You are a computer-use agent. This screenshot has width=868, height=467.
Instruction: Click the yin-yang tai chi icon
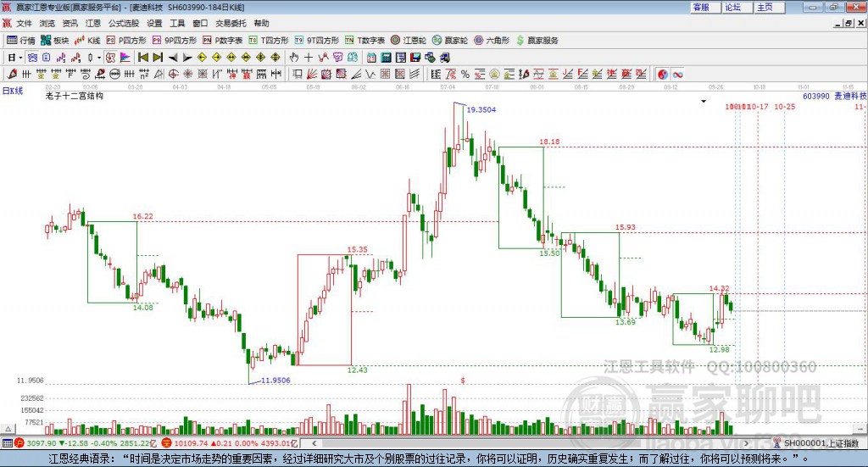(663, 74)
